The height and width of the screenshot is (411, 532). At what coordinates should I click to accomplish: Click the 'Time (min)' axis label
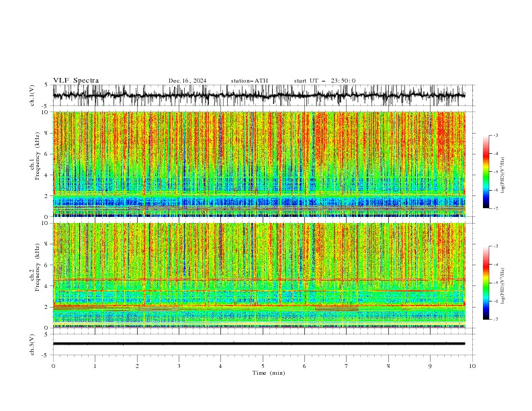pos(269,373)
